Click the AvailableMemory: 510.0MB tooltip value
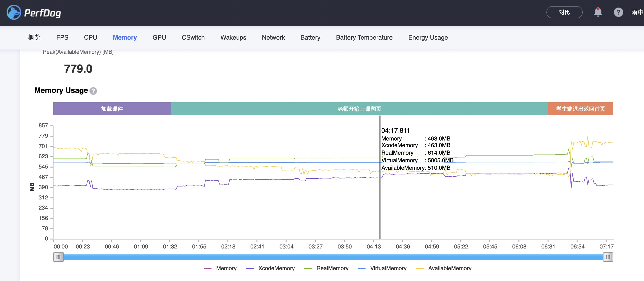This screenshot has height=281, width=644. 416,168
